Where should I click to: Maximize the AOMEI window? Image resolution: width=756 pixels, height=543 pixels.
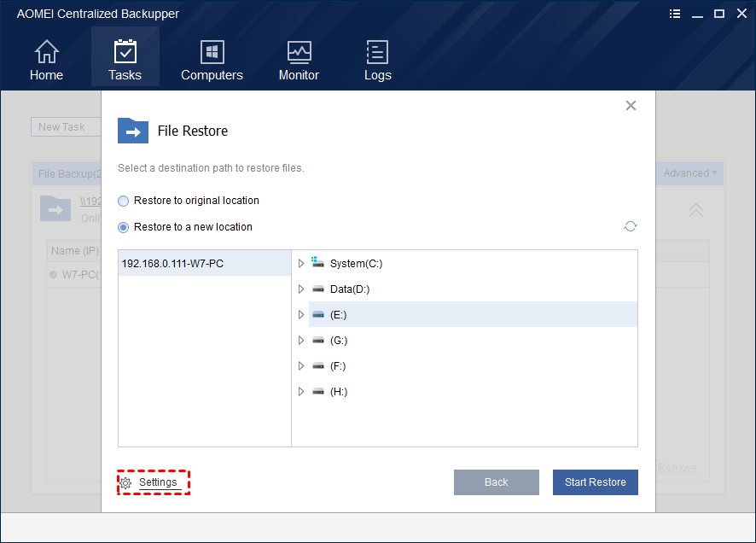click(719, 14)
